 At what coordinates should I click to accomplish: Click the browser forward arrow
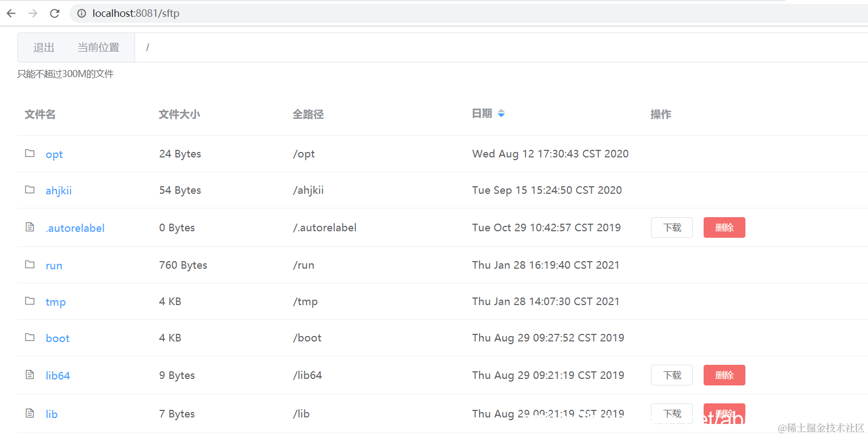point(33,13)
